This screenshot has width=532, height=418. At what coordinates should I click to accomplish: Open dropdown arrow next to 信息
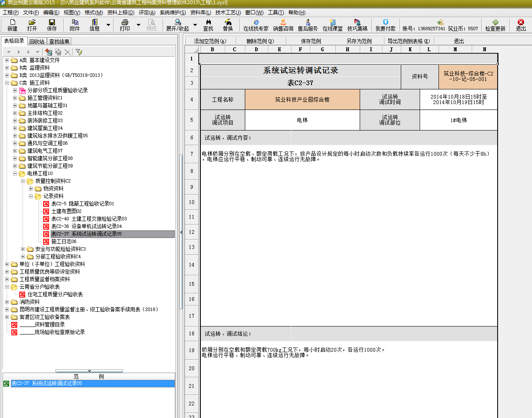108,25
